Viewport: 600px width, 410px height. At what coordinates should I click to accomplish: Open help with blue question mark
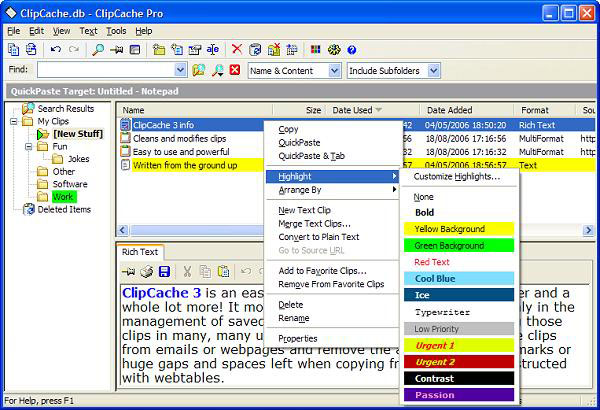coord(352,50)
